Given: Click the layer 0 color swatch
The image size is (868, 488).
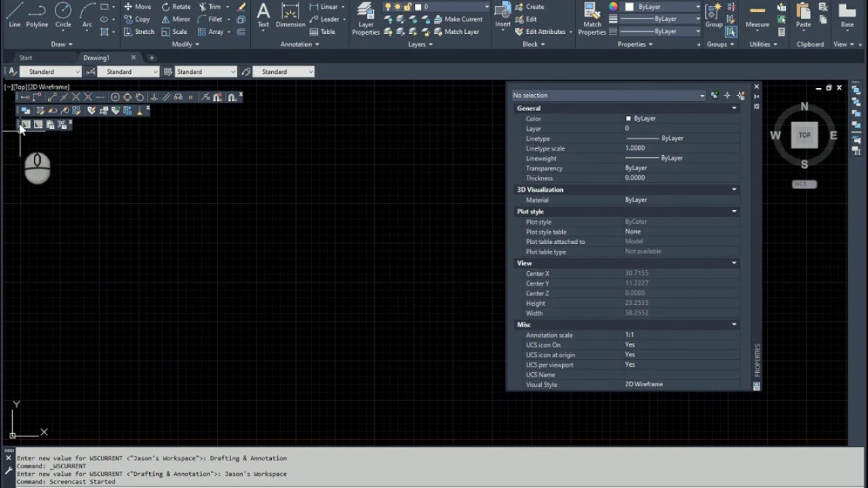Looking at the screenshot, I should (418, 7).
